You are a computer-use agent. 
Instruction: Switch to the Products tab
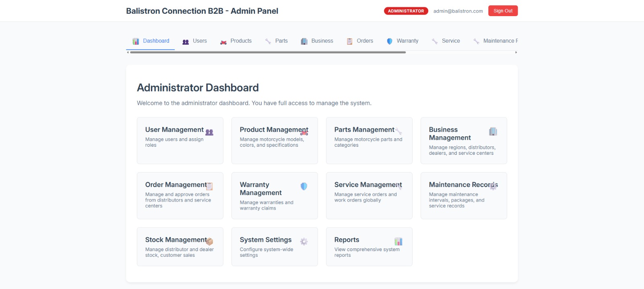coord(236,41)
